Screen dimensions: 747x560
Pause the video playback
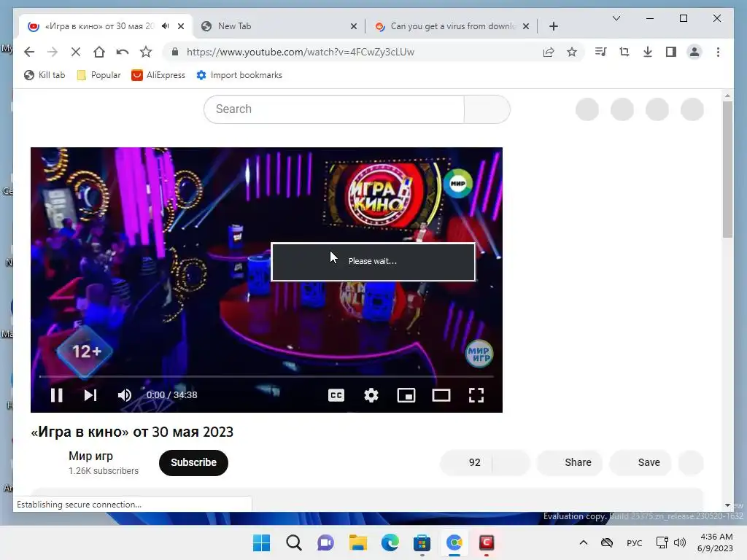pos(57,395)
